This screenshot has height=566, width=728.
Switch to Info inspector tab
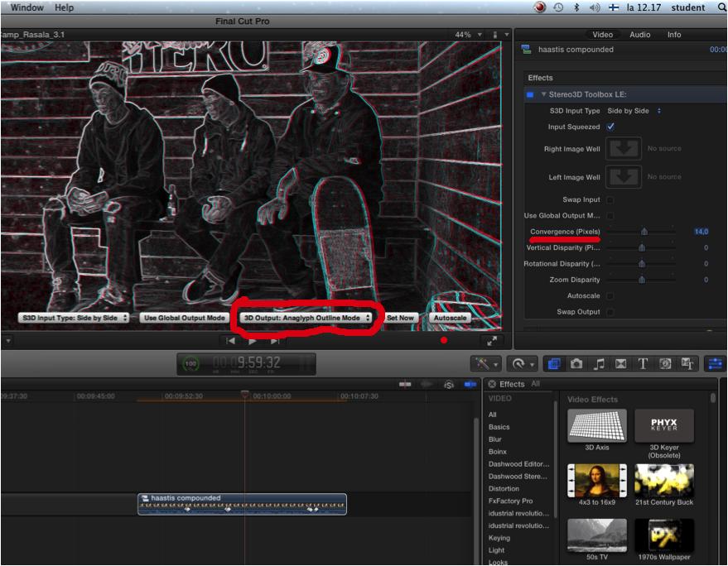coord(674,35)
